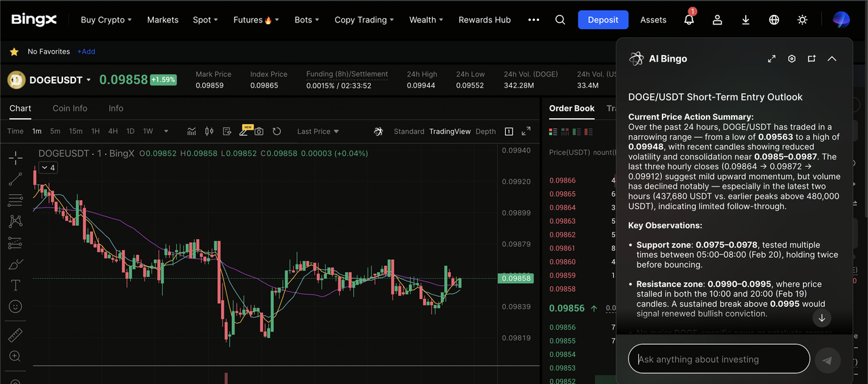The image size is (868, 384).
Task: Start a new AI Bingo chat
Action: point(811,59)
